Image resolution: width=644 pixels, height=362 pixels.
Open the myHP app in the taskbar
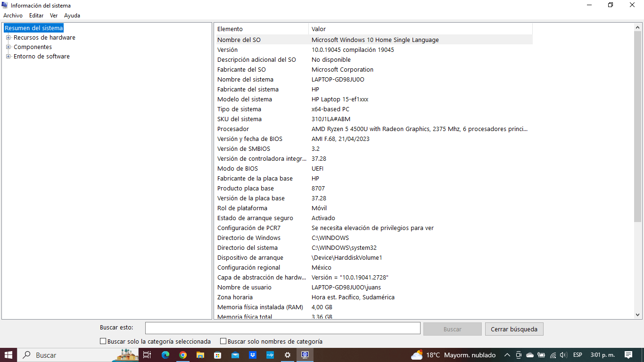click(270, 355)
